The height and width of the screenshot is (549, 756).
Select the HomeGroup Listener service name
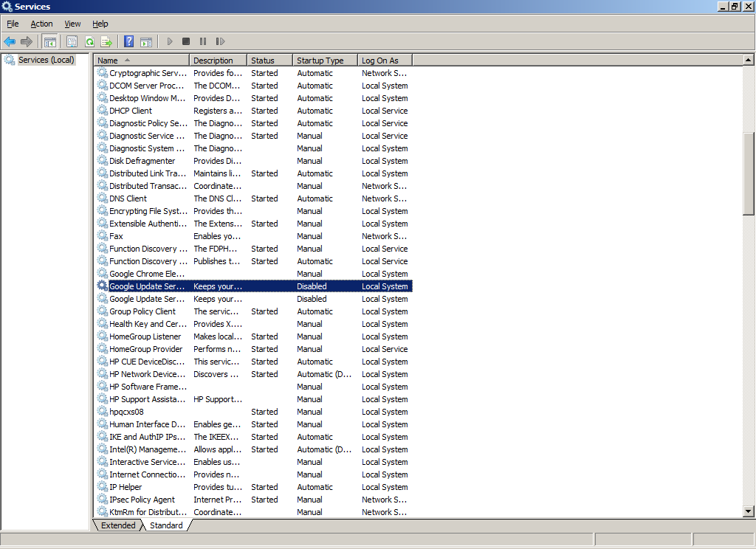(x=145, y=336)
